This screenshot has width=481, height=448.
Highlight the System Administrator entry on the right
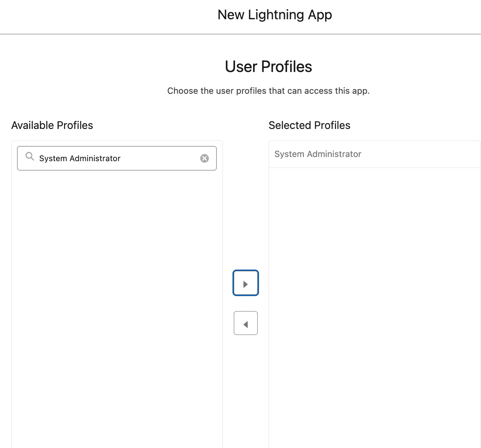[318, 154]
